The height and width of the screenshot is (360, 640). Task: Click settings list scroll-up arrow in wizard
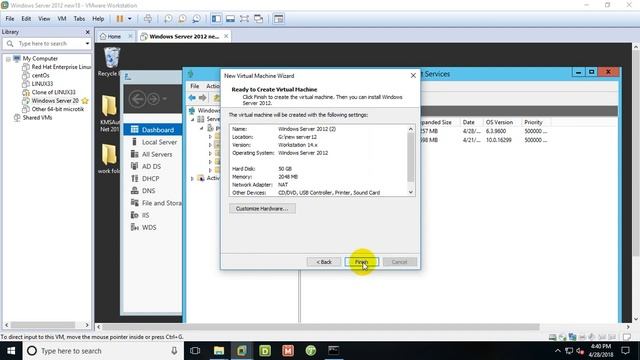(411, 129)
